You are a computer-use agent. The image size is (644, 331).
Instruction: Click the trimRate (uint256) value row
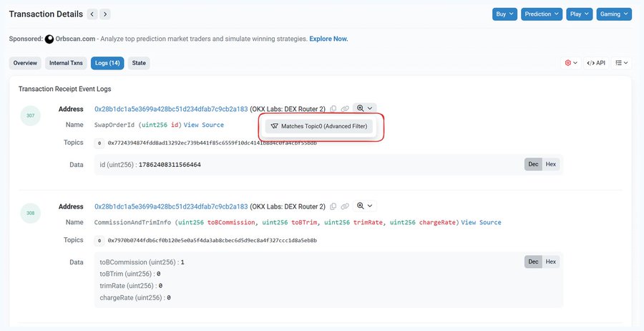pyautogui.click(x=131, y=285)
